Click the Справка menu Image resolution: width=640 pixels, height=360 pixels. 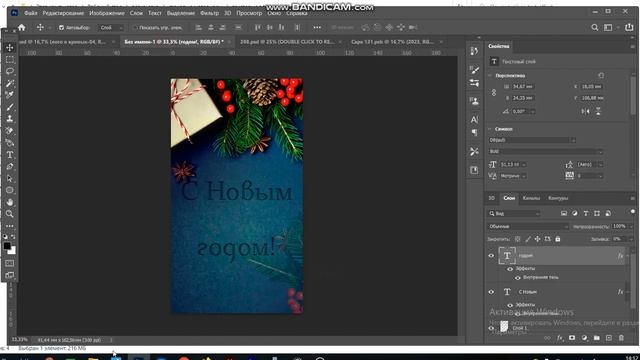tap(297, 13)
